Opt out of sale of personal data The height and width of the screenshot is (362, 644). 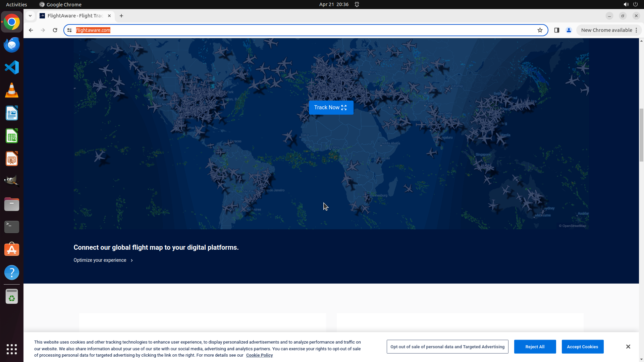pyautogui.click(x=447, y=347)
